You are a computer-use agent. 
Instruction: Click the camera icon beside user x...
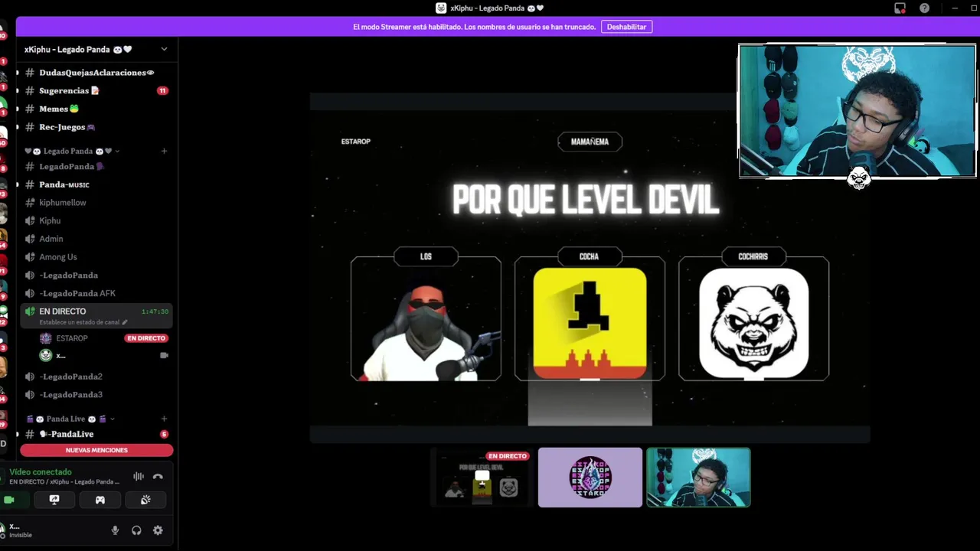164,356
